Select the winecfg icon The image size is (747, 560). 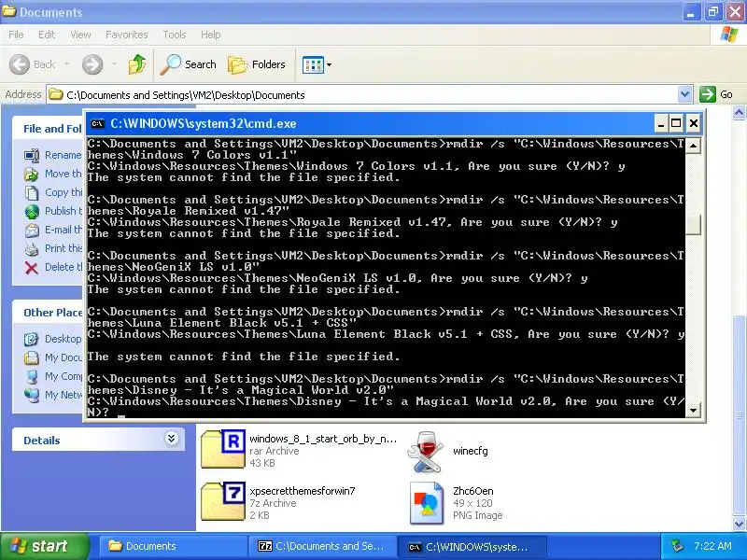(426, 452)
